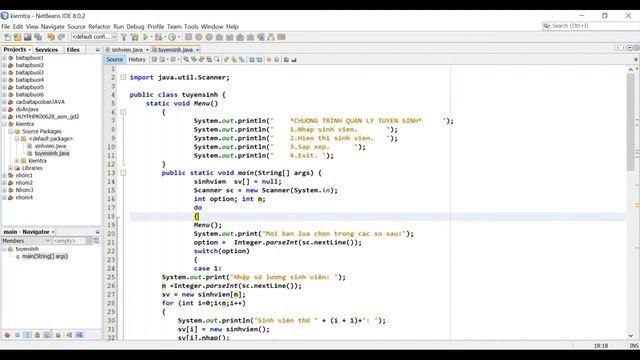Switch to the History view button
The image size is (640, 360).
tap(137, 60)
